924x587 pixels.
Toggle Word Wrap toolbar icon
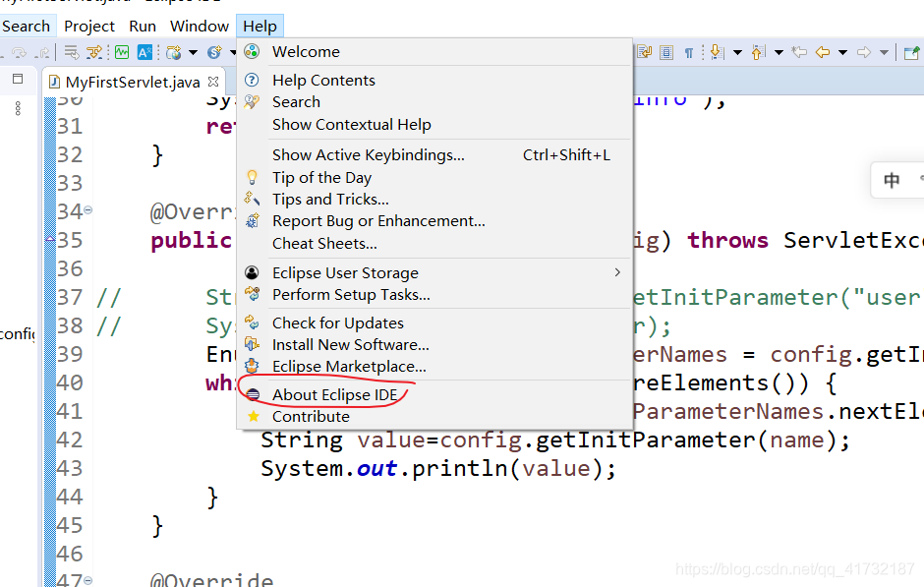pyautogui.click(x=644, y=52)
